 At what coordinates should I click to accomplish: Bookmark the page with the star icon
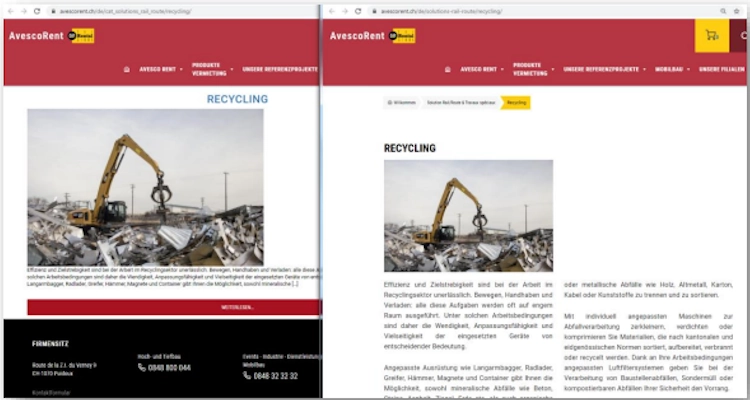coord(737,11)
